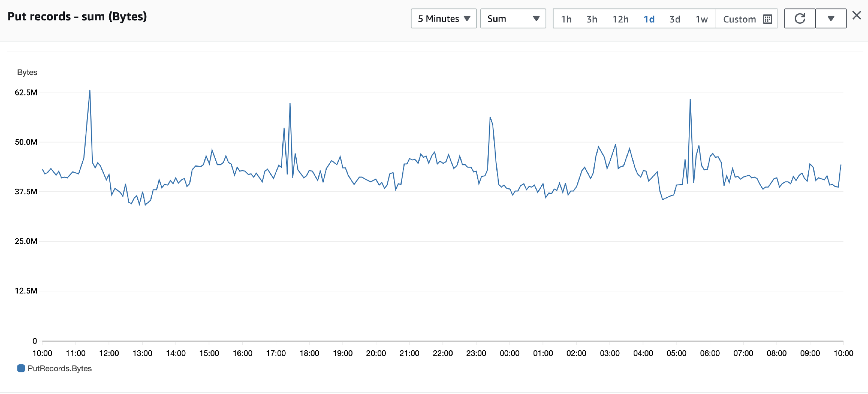Open the Sum statistic dropdown
Screen dimensions: 868x394
point(513,19)
